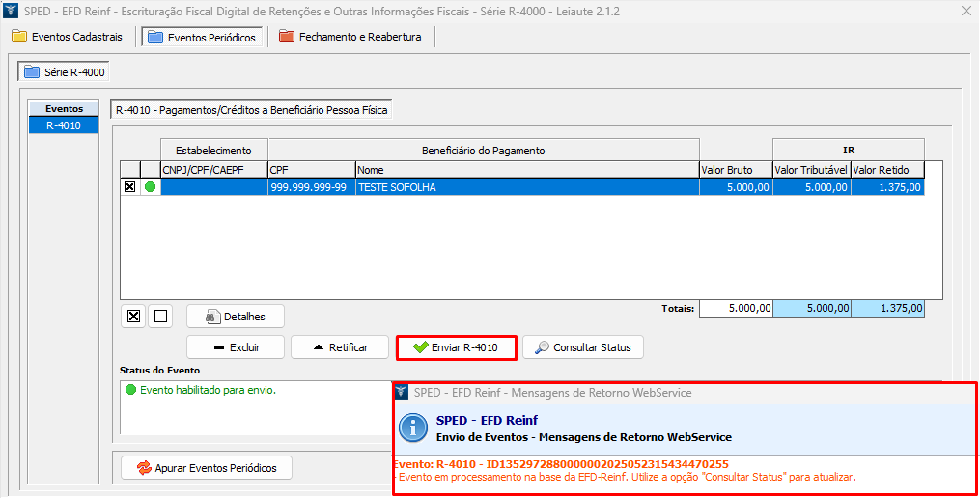Click the CPF cell 999.999.999-99

coord(310,187)
